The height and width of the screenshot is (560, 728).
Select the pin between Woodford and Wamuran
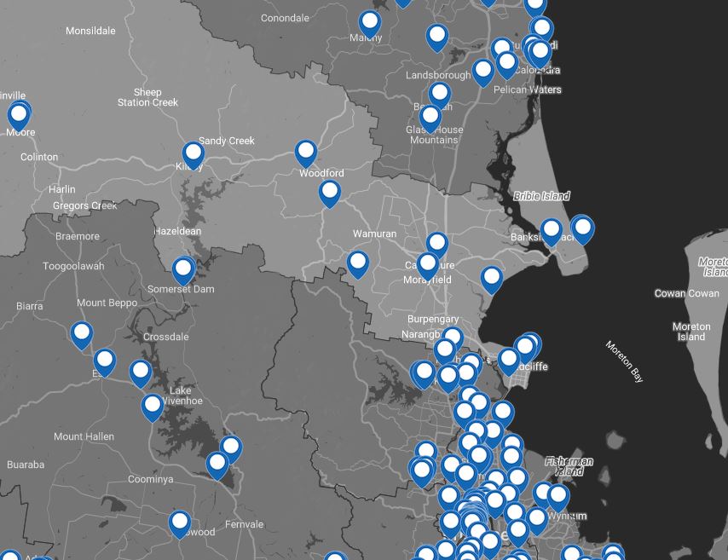[x=330, y=193]
